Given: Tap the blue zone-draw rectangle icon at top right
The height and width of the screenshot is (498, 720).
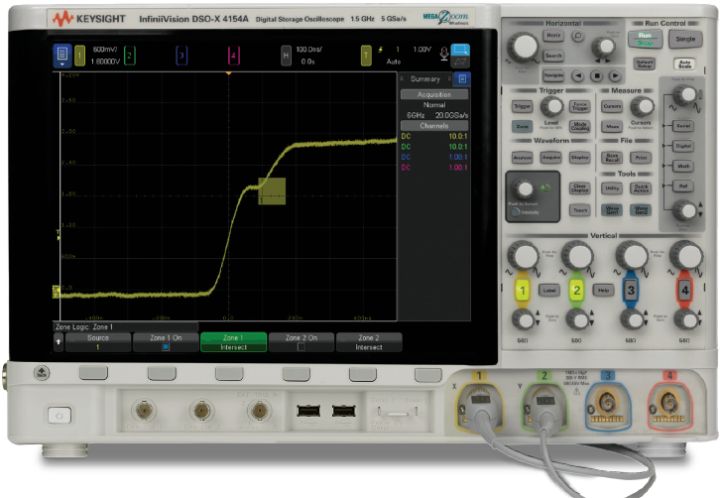Looking at the screenshot, I should pos(460,50).
